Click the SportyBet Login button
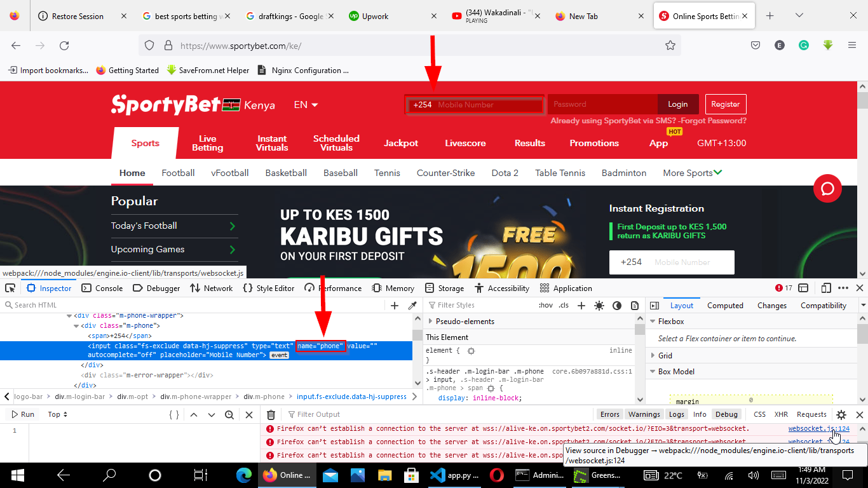This screenshot has height=488, width=868. (678, 104)
